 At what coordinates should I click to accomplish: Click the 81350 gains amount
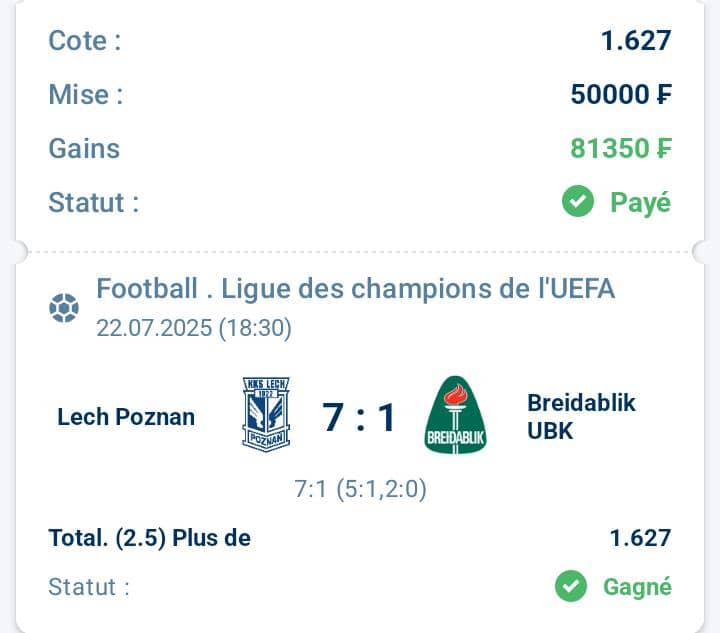[621, 148]
